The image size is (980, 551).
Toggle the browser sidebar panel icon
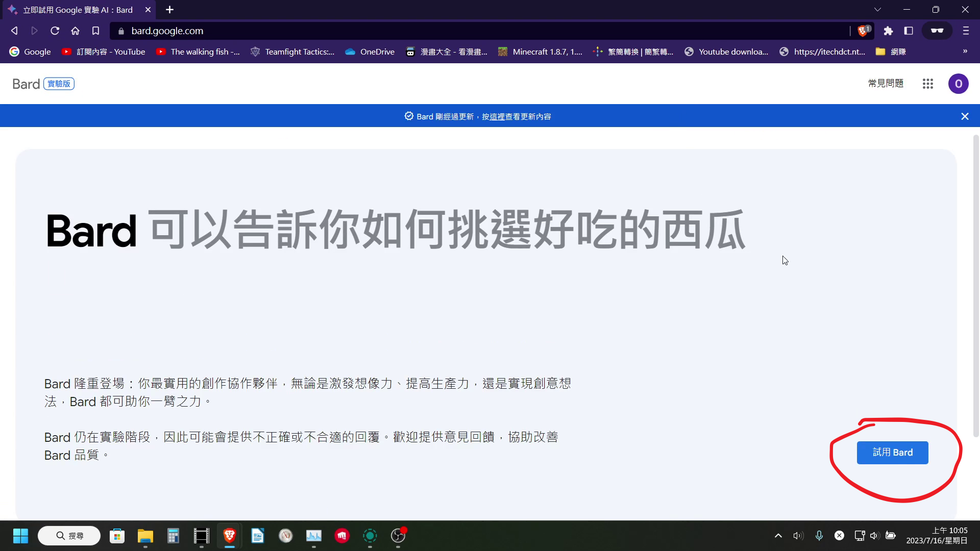tap(909, 31)
